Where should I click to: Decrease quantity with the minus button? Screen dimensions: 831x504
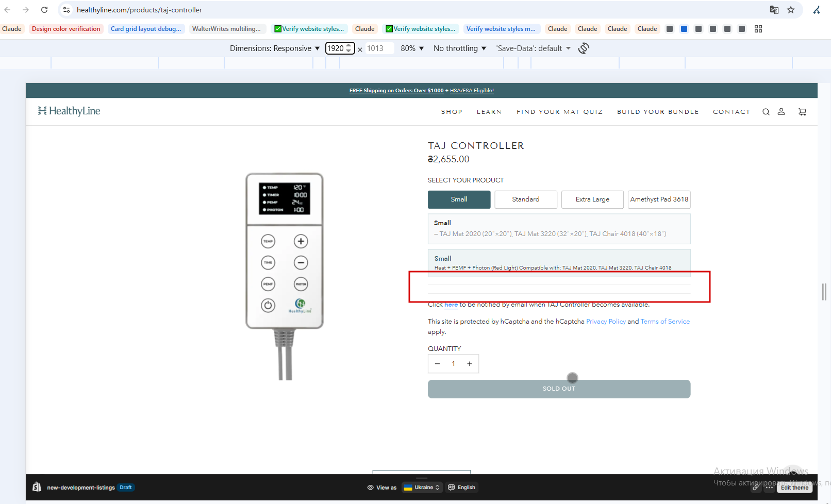437,364
